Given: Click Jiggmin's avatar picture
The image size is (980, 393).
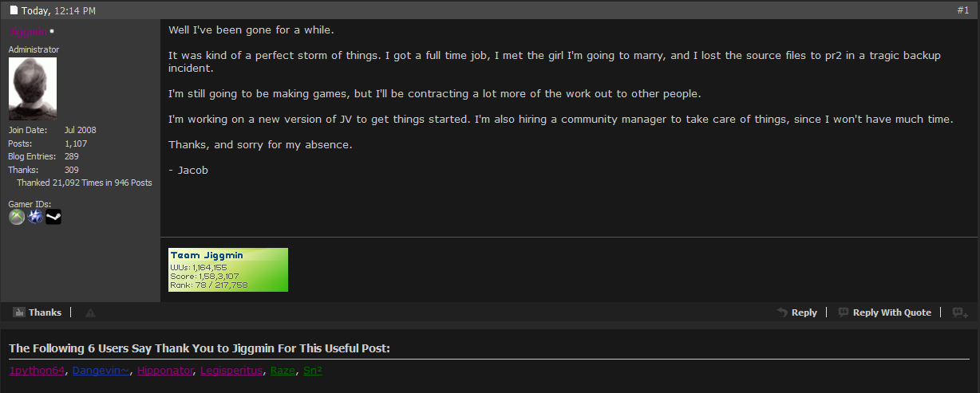Looking at the screenshot, I should tap(32, 88).
